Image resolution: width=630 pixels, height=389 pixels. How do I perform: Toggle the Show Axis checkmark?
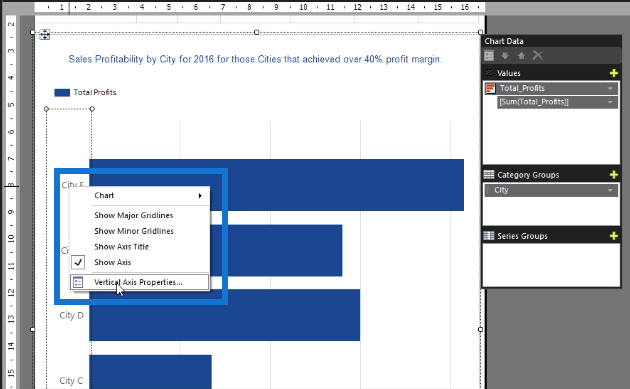coord(78,262)
